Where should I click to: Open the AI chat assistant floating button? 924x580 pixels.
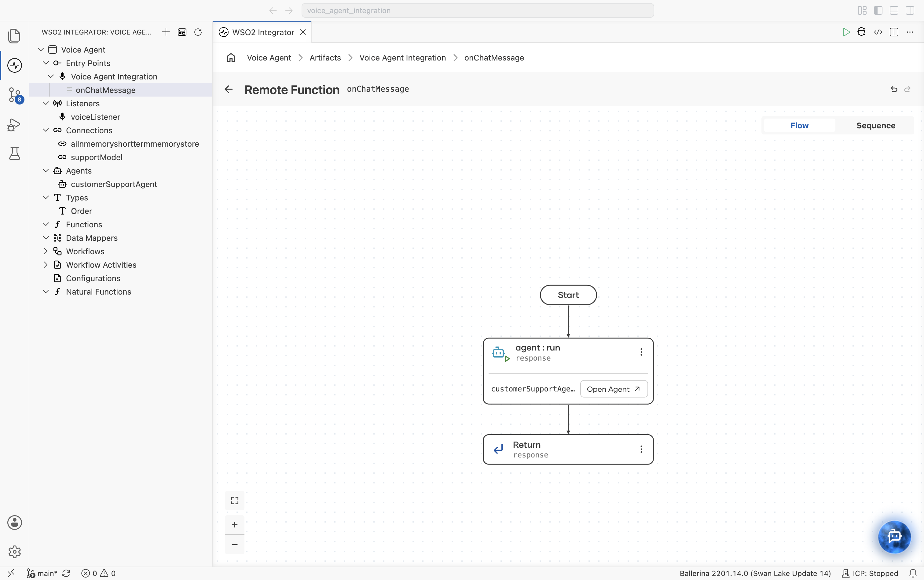pyautogui.click(x=894, y=537)
